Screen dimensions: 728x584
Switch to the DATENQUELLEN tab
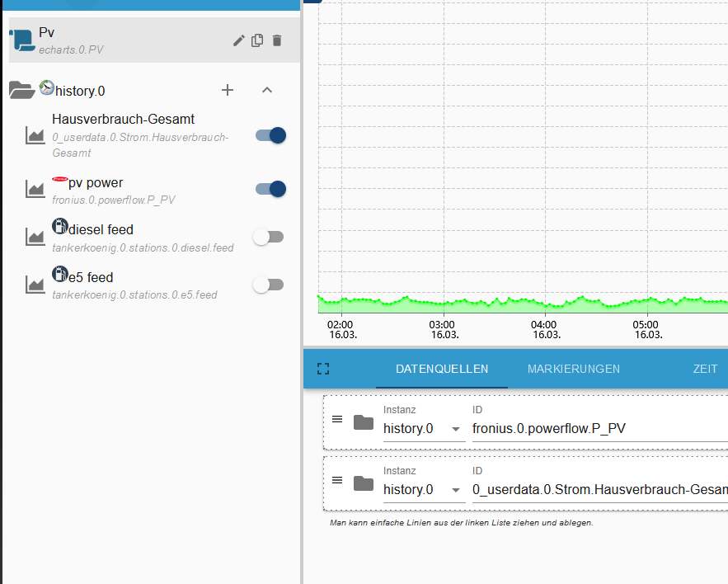(x=442, y=369)
